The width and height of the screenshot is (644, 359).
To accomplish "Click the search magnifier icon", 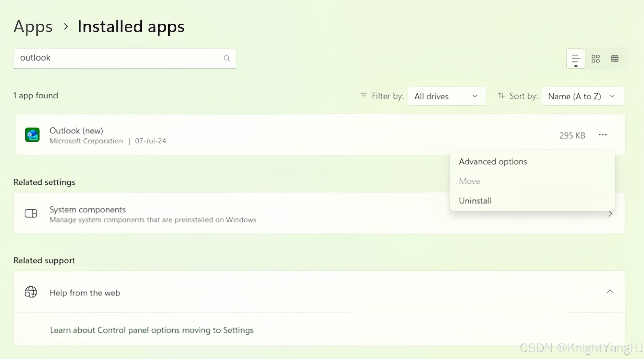I will [x=227, y=58].
